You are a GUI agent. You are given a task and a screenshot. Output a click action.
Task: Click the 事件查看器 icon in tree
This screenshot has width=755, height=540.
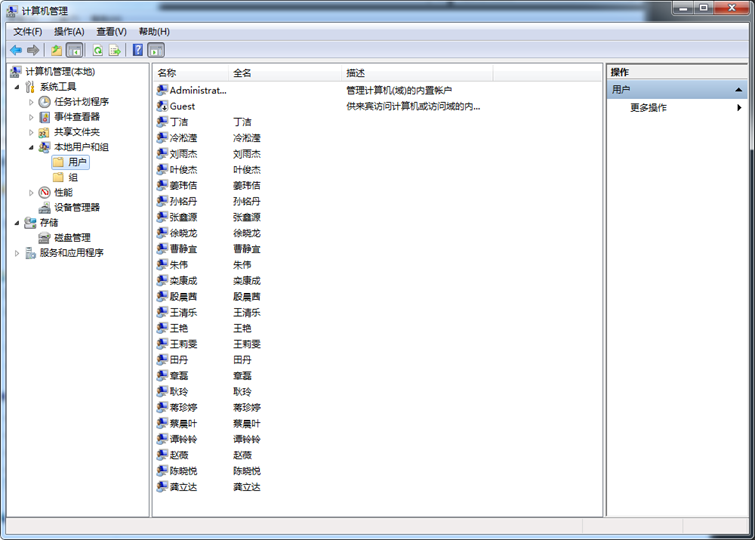(x=44, y=117)
